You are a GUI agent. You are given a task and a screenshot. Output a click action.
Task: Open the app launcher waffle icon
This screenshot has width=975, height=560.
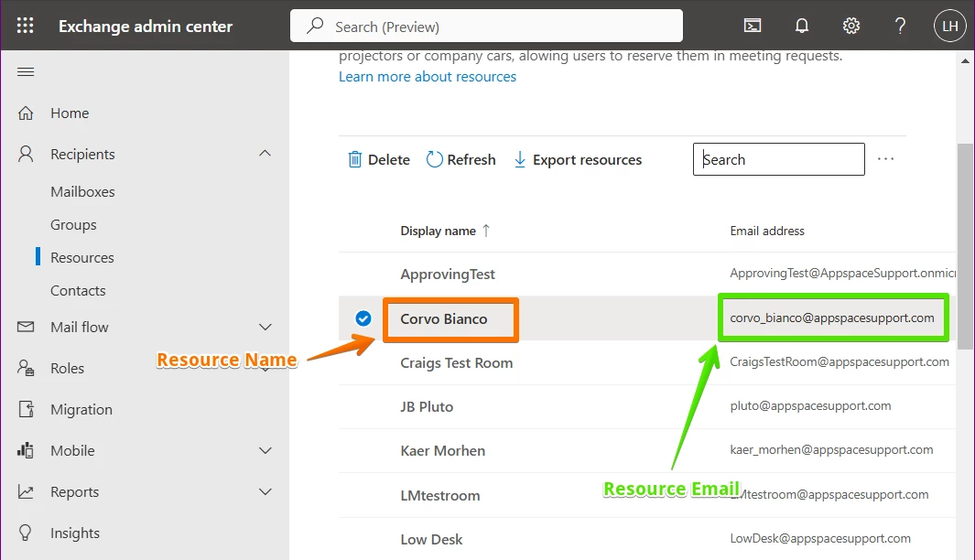pyautogui.click(x=25, y=26)
